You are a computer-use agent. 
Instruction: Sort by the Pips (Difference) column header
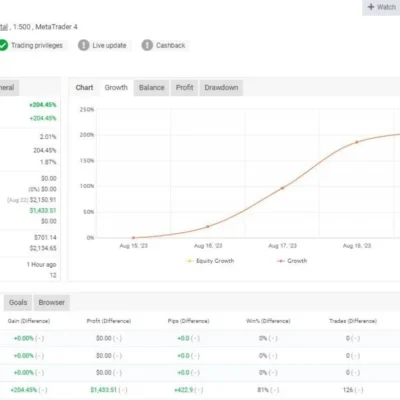[188, 321]
